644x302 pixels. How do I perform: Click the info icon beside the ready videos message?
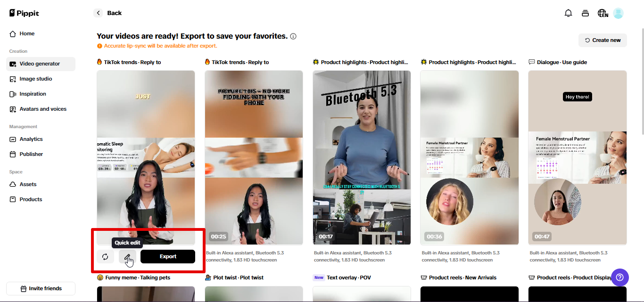(x=293, y=36)
